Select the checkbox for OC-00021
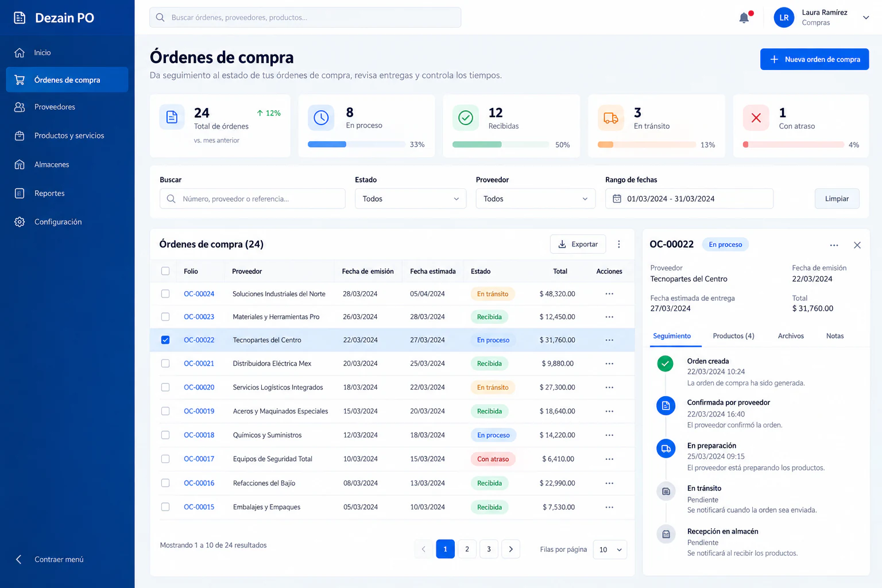The height and width of the screenshot is (588, 882). point(165,363)
